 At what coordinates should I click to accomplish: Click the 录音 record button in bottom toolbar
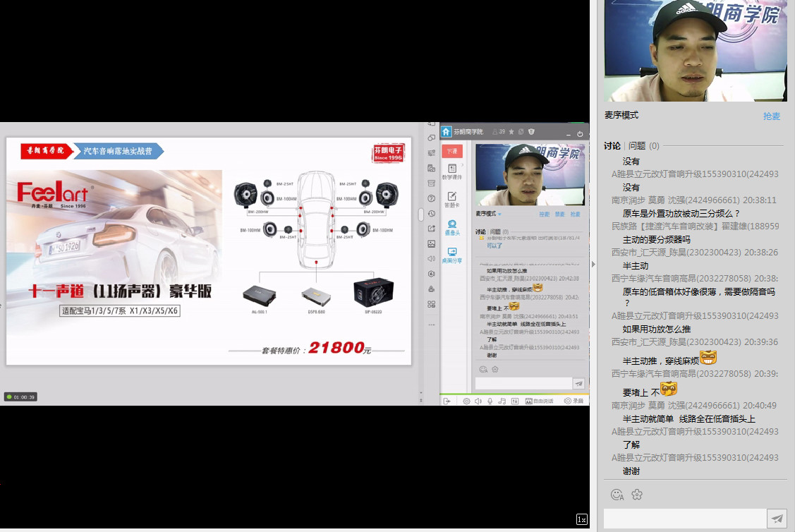coord(574,401)
